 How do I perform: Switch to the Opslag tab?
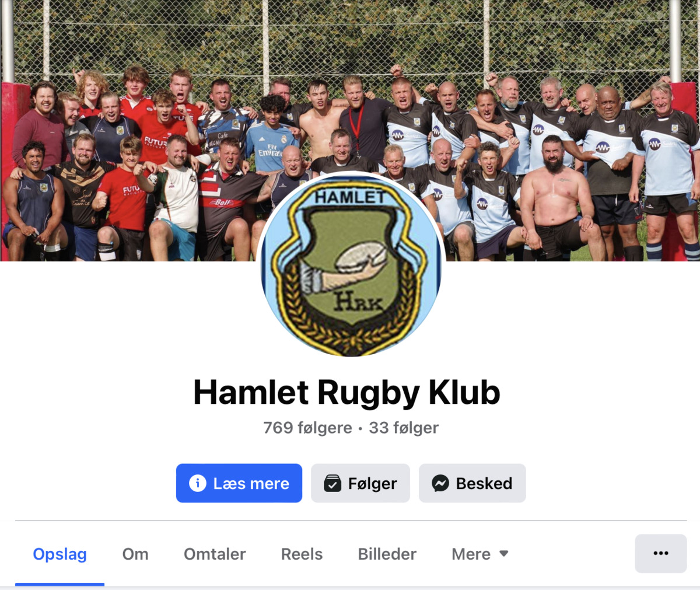60,554
